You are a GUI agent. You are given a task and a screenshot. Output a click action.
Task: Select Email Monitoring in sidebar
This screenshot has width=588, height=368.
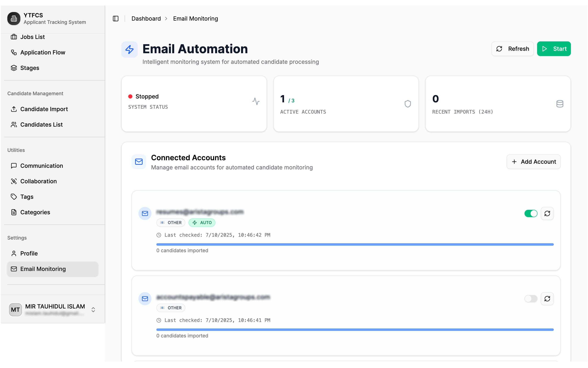coord(53,269)
